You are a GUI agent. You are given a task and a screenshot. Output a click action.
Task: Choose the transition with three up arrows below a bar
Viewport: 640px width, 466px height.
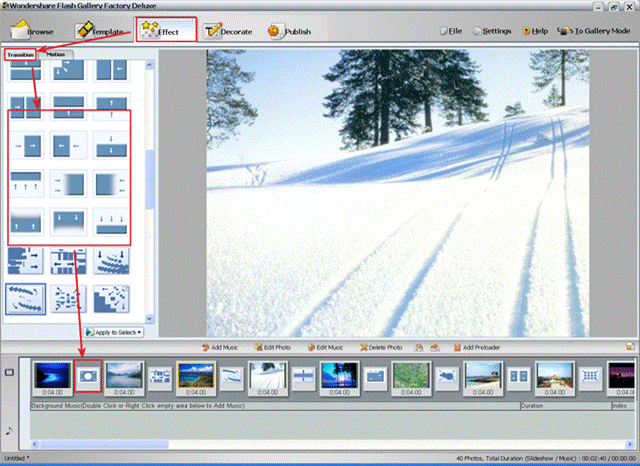click(x=26, y=183)
